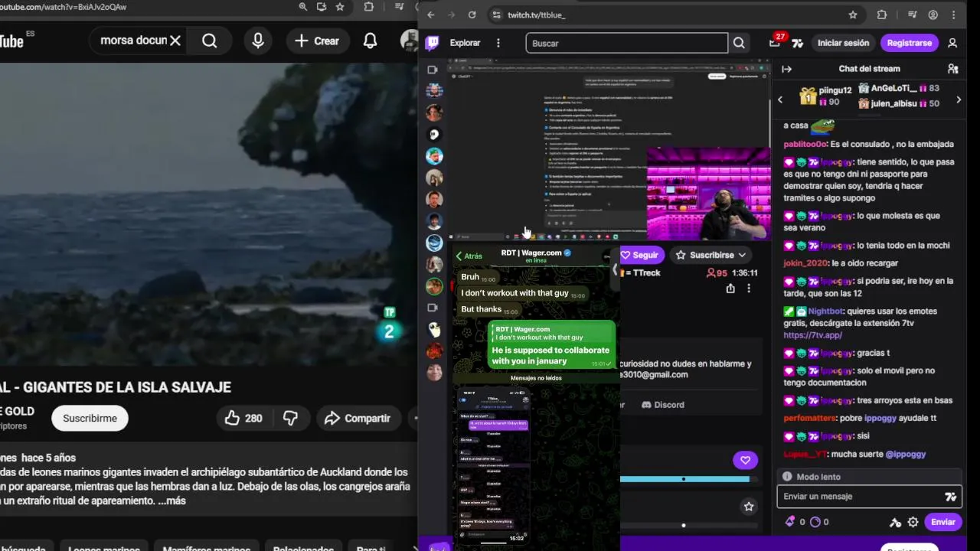The image size is (980, 551).
Task: Open Chrome extensions puzzle icon in Twitch window
Action: click(x=882, y=15)
